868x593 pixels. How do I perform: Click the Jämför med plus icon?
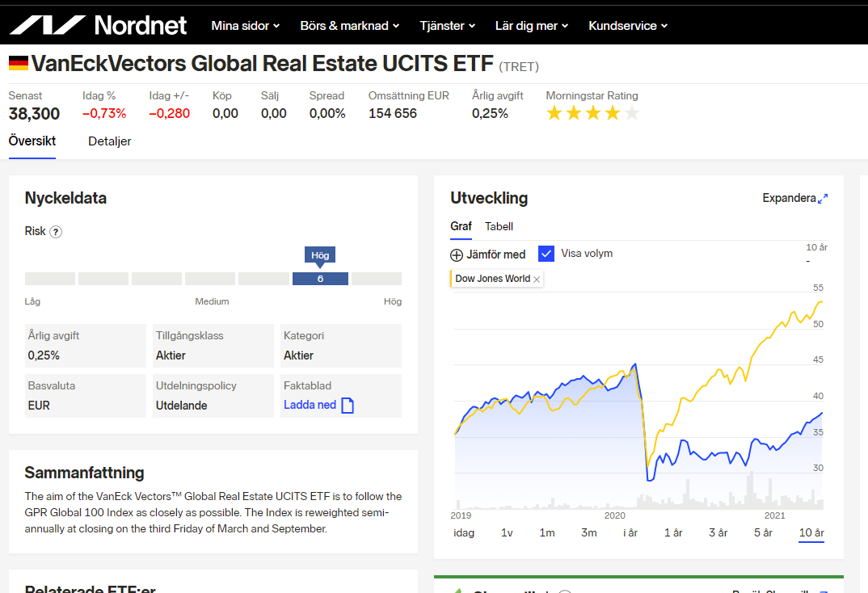point(457,255)
